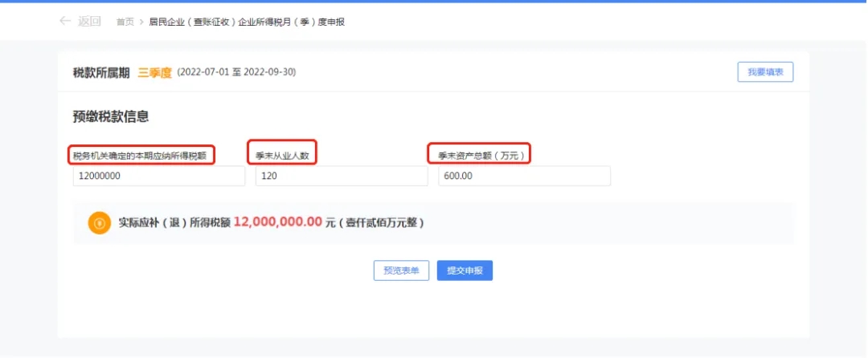Go to 首页 in the breadcrumb
Screen dimensions: 868x358
pos(125,22)
